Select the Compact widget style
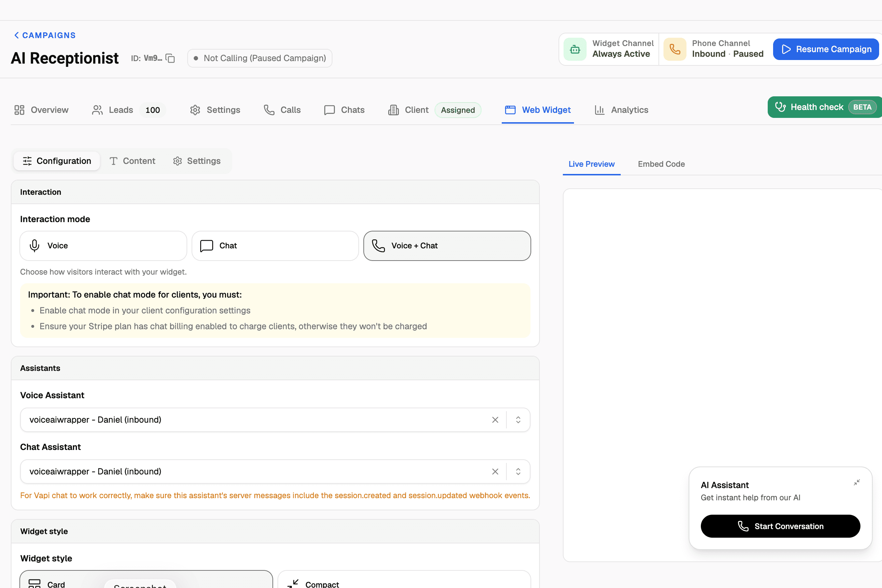The image size is (882, 588). 404,579
